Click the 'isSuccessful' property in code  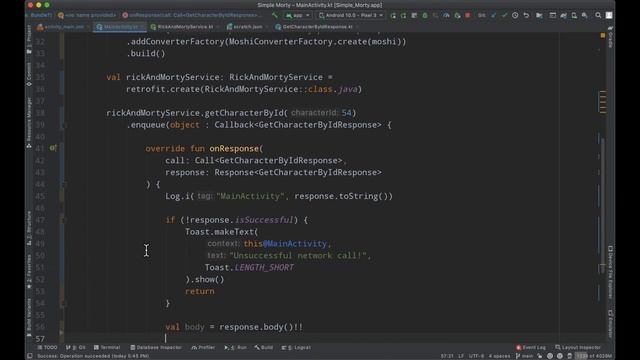264,220
